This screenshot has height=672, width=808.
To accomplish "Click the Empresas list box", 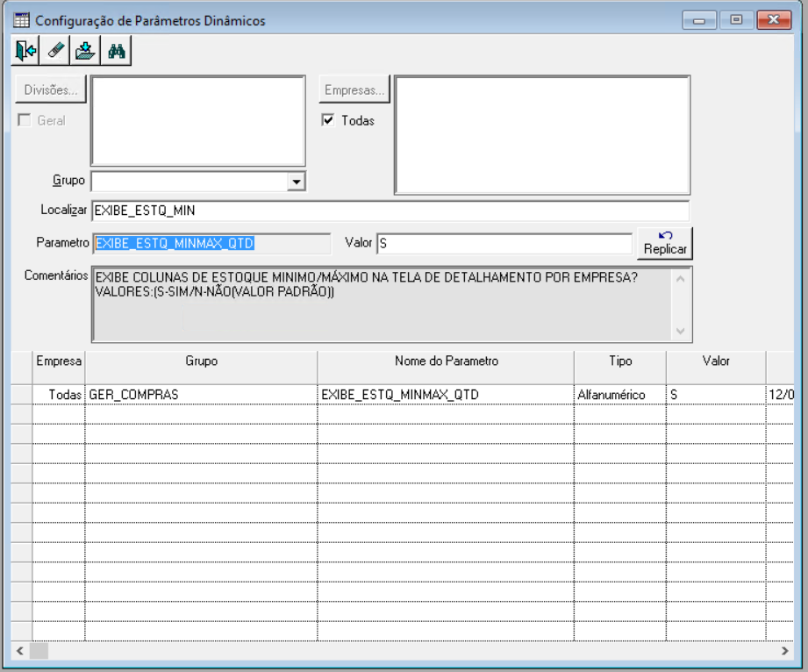I will (542, 135).
